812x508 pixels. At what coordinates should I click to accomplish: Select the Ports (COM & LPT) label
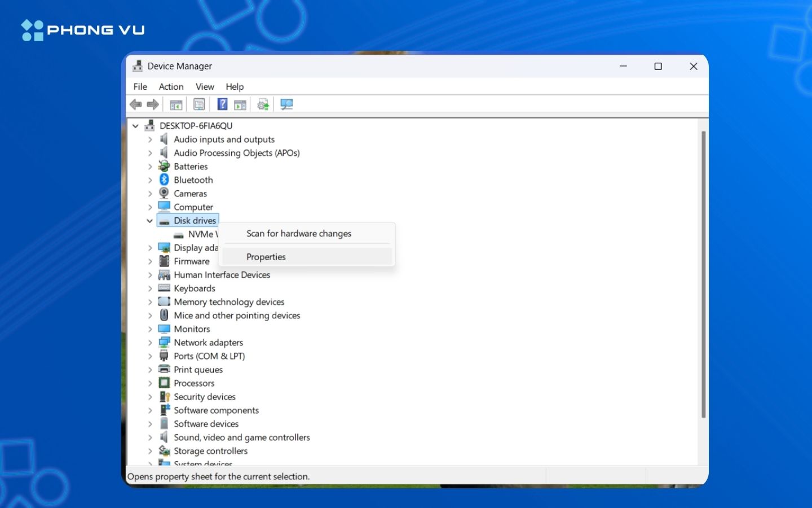tap(209, 356)
